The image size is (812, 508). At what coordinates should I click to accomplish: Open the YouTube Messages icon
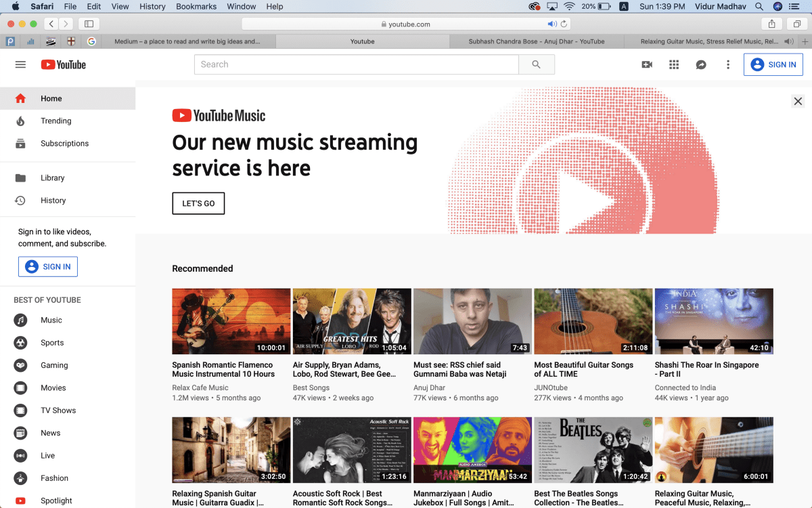coord(701,64)
